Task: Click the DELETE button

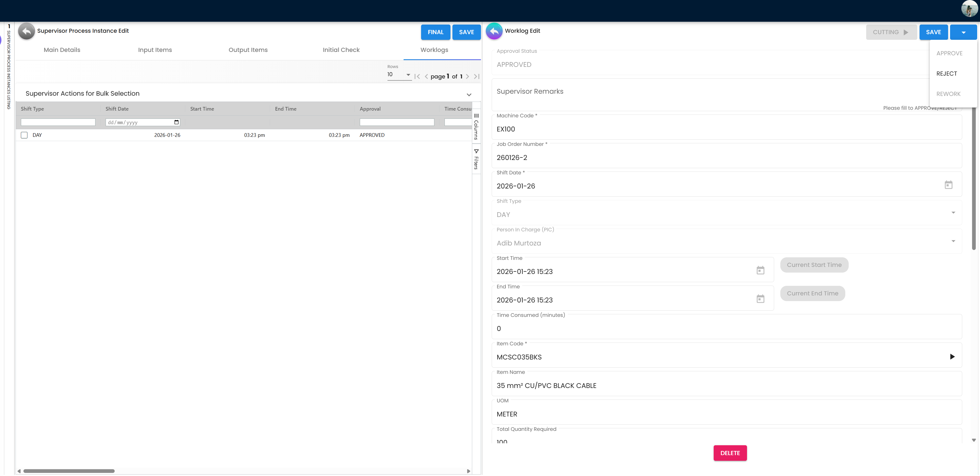Action: [730, 453]
